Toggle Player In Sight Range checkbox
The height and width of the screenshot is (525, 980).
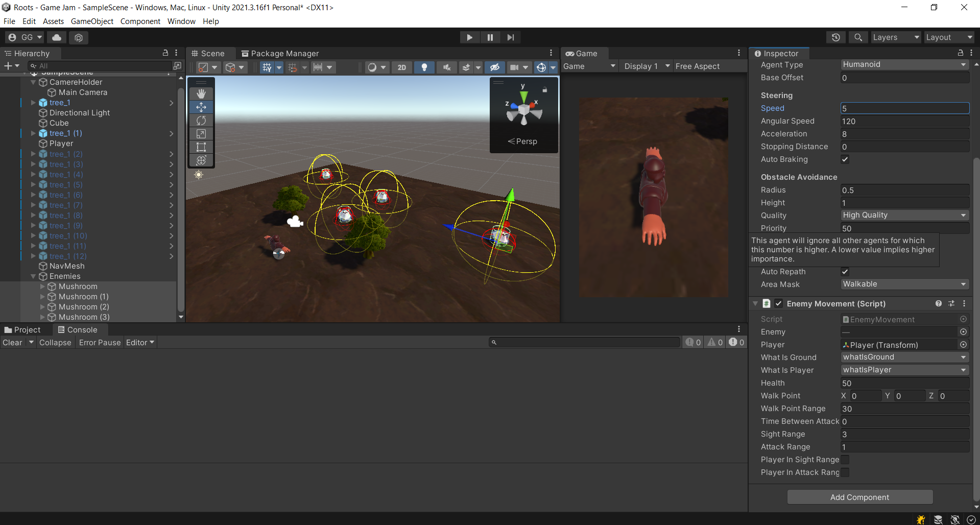(845, 460)
